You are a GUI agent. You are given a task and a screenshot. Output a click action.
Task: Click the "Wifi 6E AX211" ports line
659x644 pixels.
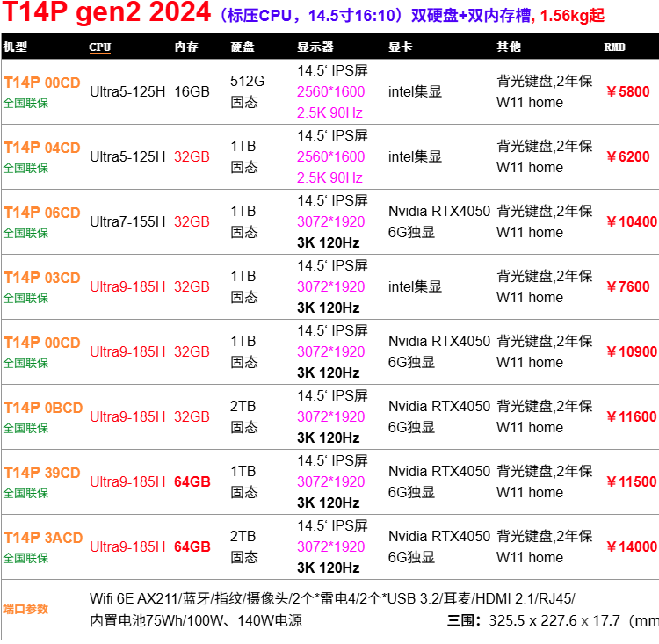[x=332, y=598]
